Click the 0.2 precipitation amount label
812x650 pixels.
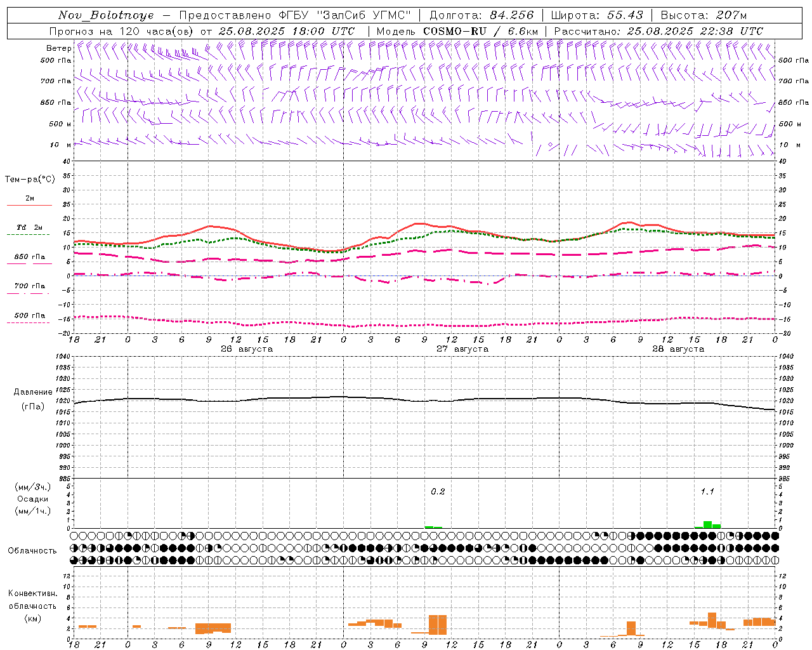pyautogui.click(x=438, y=492)
